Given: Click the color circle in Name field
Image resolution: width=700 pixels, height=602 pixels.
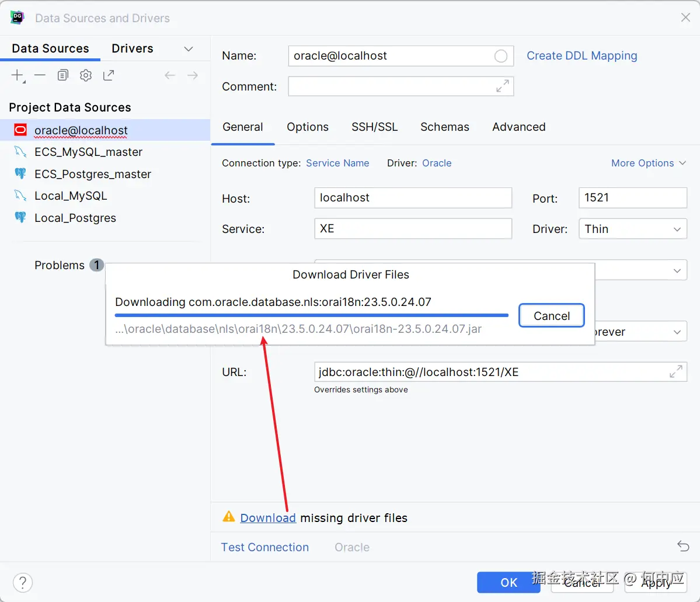Looking at the screenshot, I should coord(501,56).
